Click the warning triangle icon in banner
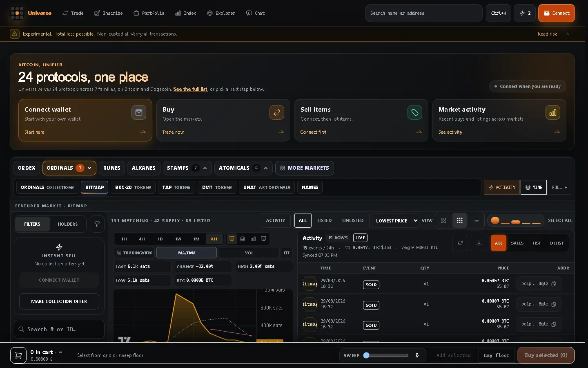Viewport: 588px width, 368px height. [15, 34]
